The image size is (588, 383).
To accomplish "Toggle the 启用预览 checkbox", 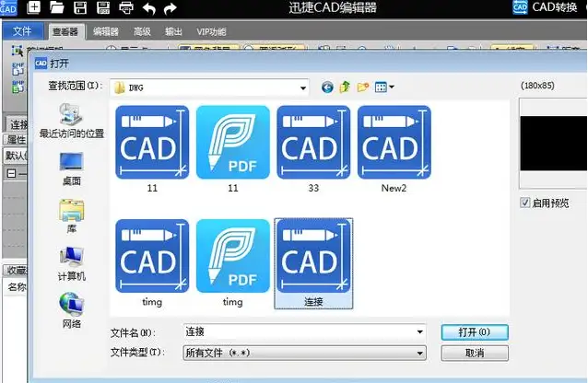I will pyautogui.click(x=524, y=203).
